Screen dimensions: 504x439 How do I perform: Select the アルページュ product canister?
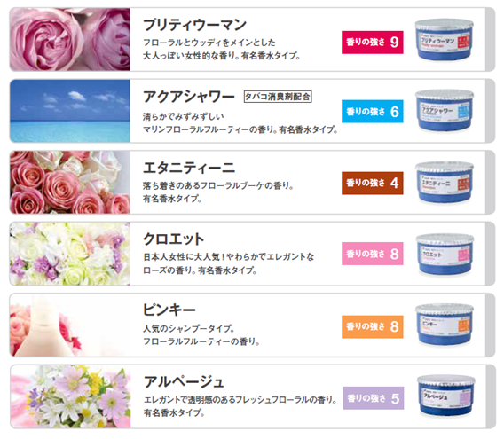click(x=445, y=396)
